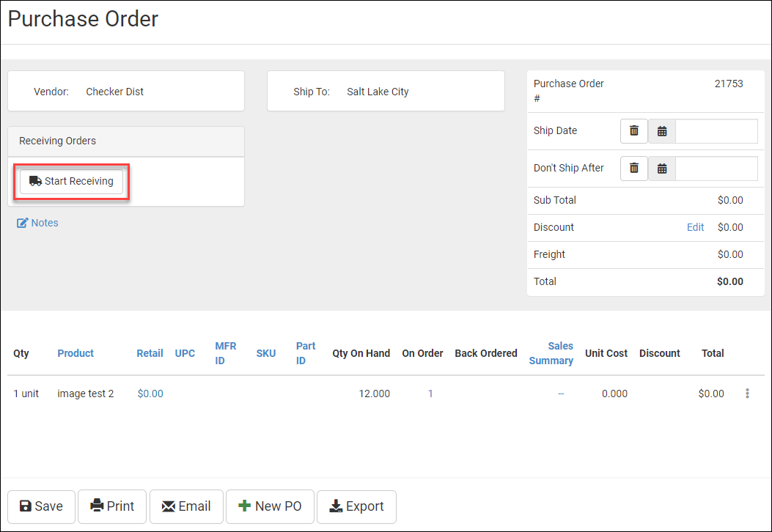This screenshot has width=772, height=532.
Task: Click the Don't Ship After date field
Action: click(716, 169)
